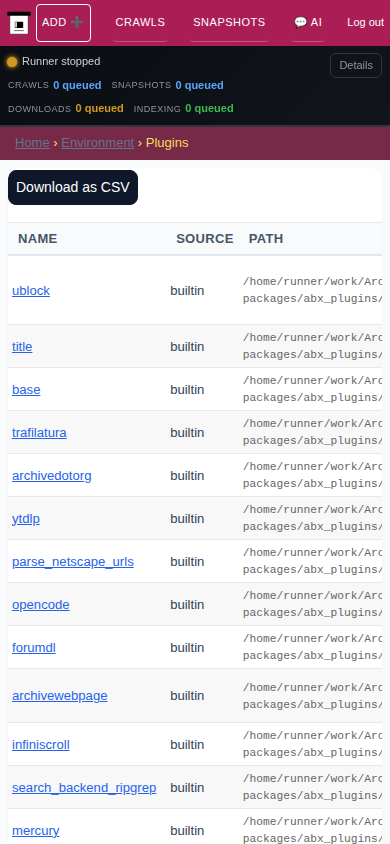Click builtin source in opencode row

(187, 605)
